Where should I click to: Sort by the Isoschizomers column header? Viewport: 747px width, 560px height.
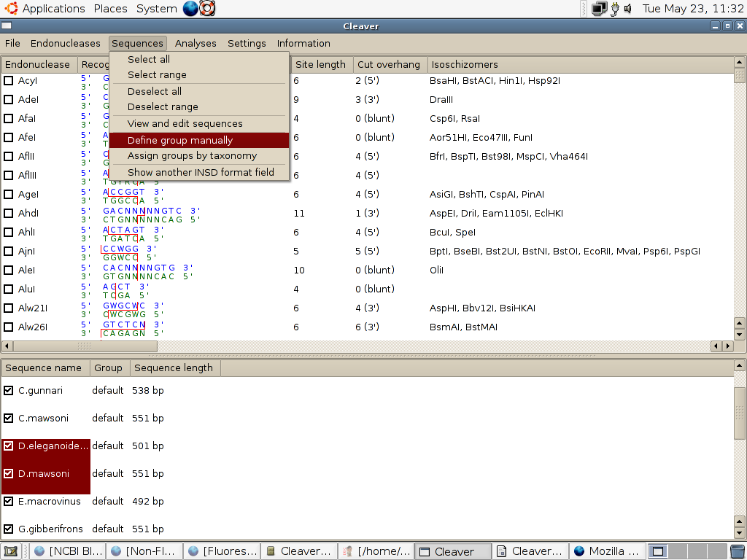(464, 64)
